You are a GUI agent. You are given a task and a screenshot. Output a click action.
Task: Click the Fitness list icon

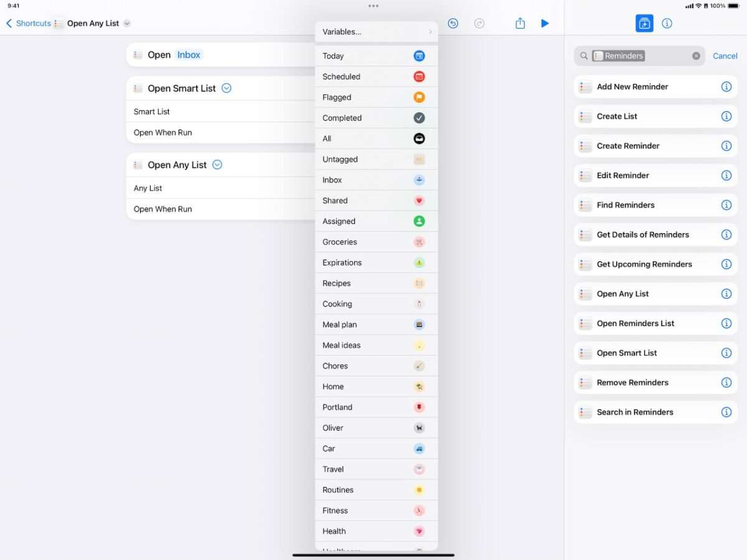(x=420, y=510)
